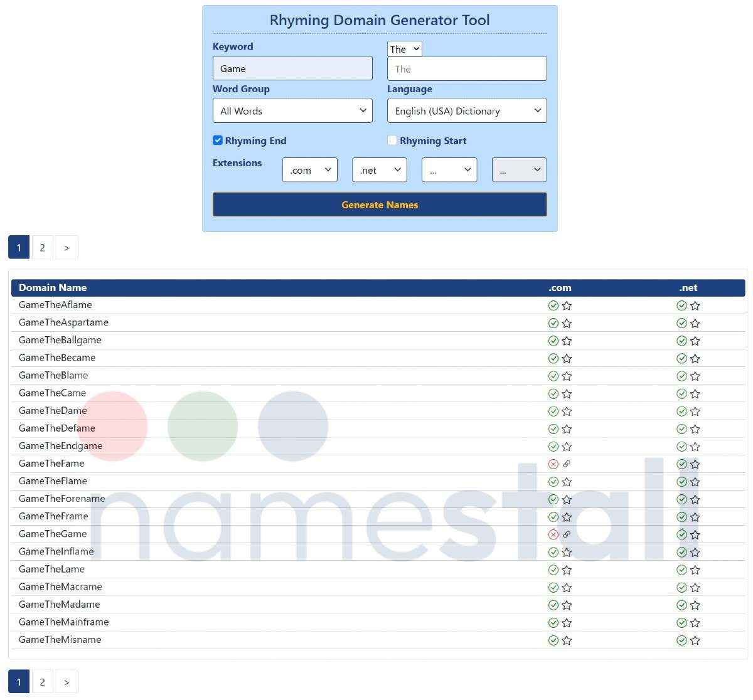Viewport: 753px width, 700px height.
Task: Open the Word Group dropdown
Action: coord(292,110)
